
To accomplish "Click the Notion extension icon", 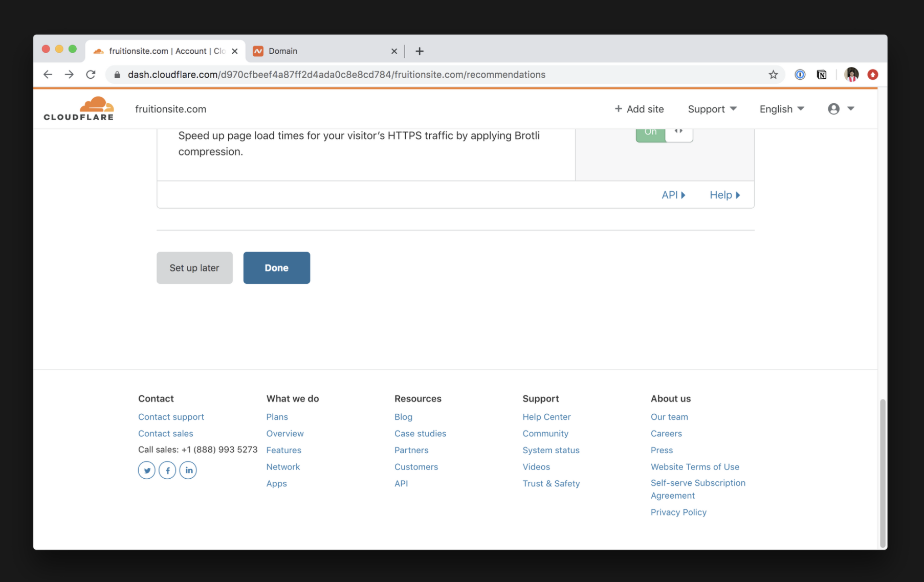I will [x=822, y=75].
